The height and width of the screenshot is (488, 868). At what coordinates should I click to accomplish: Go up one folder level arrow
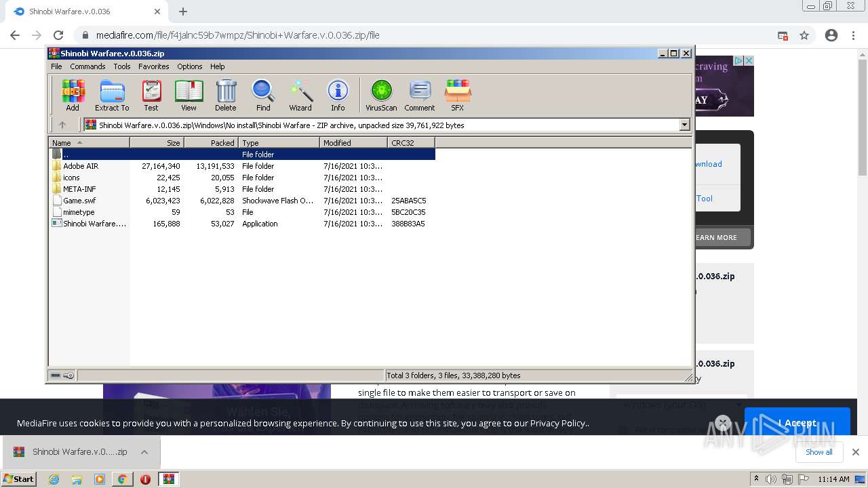coord(62,125)
